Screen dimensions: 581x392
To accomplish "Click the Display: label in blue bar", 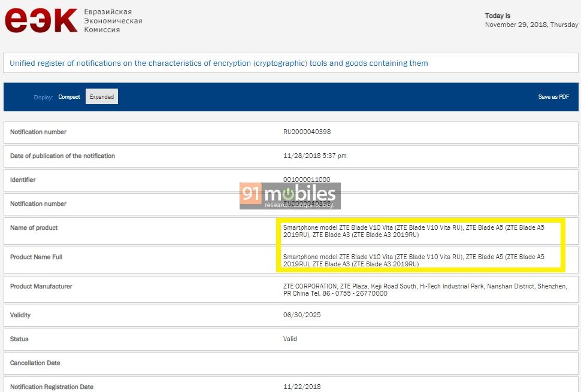I will [x=43, y=97].
